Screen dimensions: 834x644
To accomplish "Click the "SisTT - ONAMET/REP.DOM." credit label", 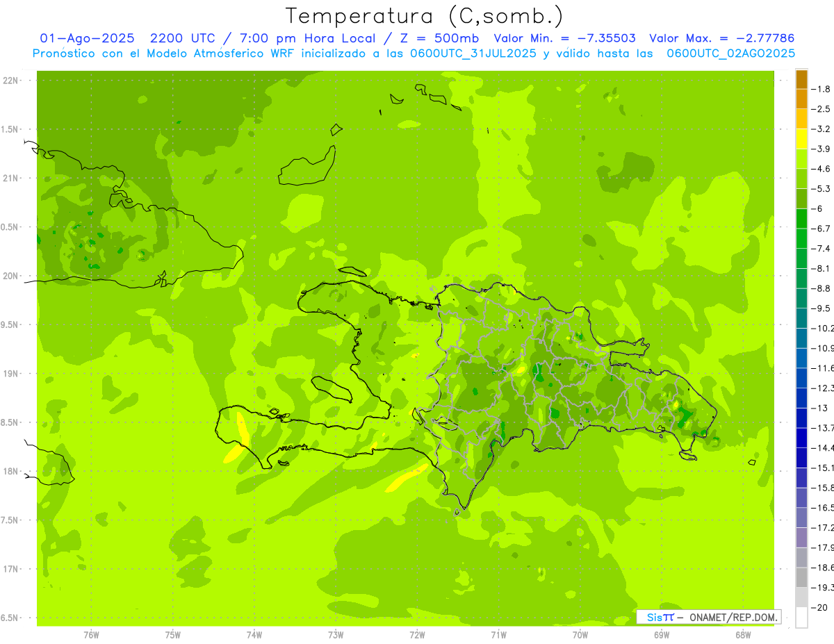I will coord(709,617).
